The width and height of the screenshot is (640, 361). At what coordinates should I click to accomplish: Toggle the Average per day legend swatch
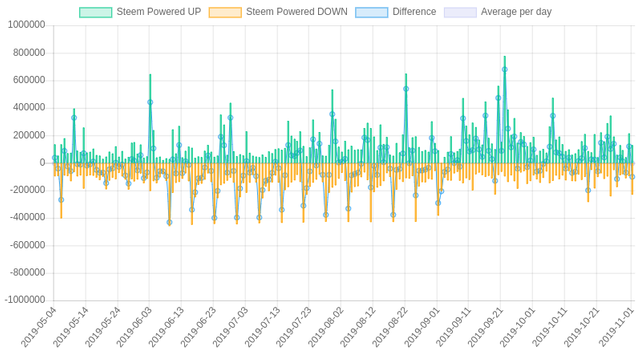tap(460, 12)
